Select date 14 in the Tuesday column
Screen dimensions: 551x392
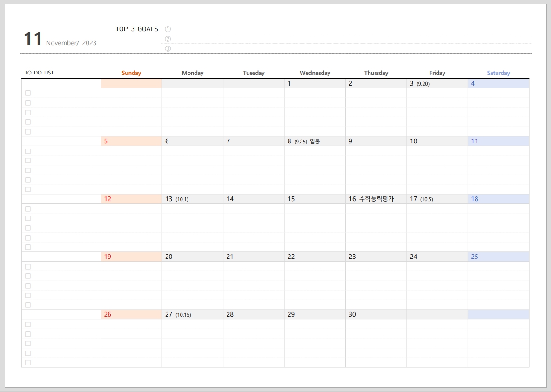[254, 199]
